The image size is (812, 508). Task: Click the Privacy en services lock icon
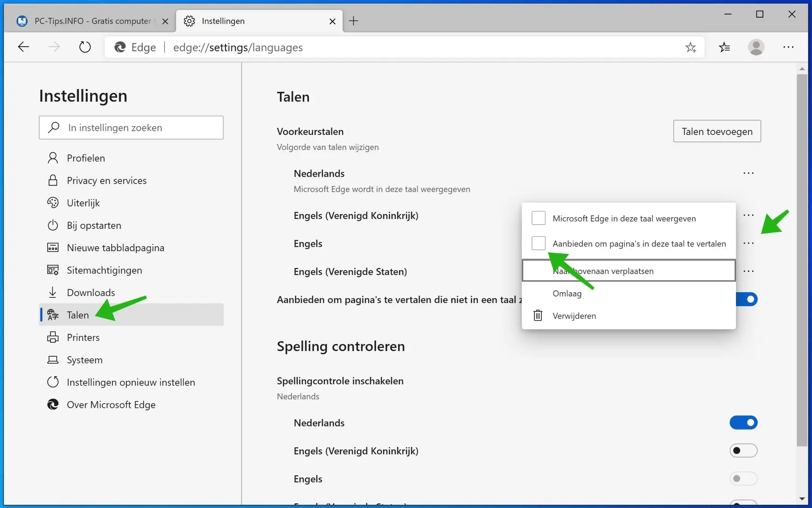53,180
